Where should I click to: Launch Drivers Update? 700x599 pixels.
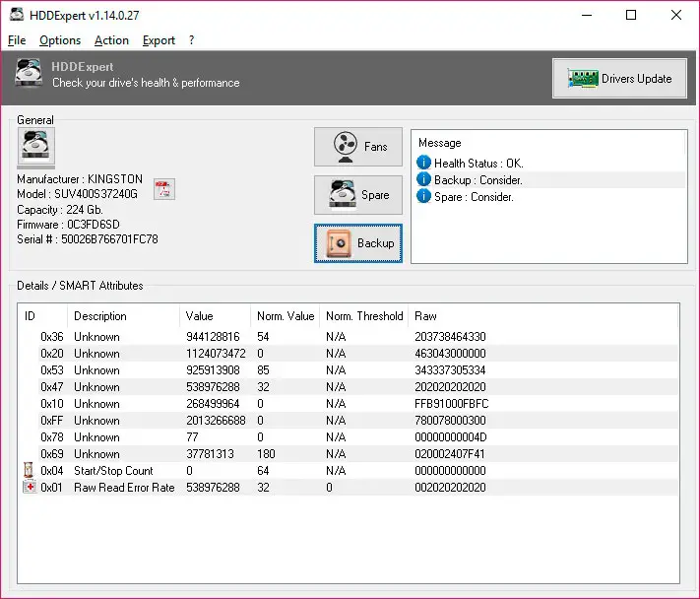click(619, 79)
